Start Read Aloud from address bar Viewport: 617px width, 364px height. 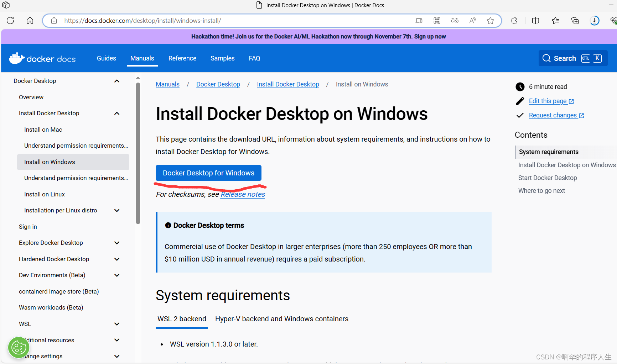point(473,21)
